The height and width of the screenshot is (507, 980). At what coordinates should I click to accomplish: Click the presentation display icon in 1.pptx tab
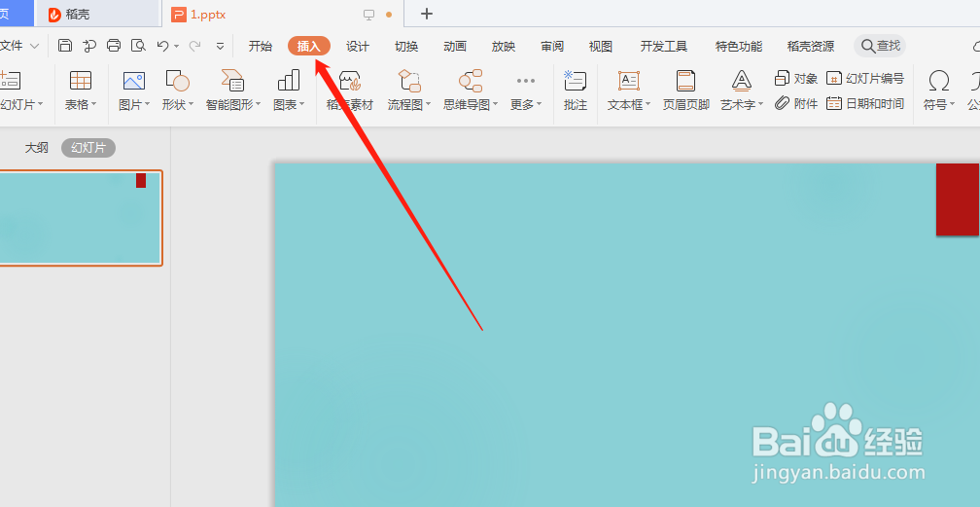[368, 15]
